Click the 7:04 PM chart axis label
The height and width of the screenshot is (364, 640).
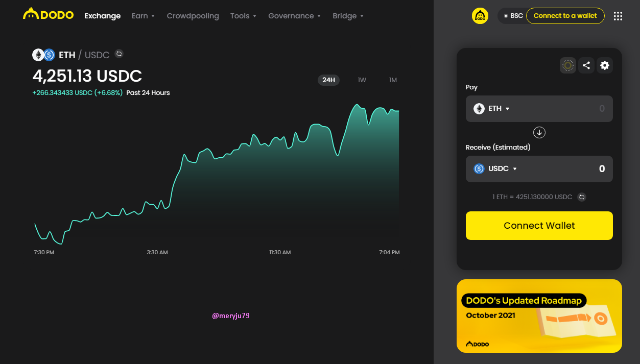[389, 252]
